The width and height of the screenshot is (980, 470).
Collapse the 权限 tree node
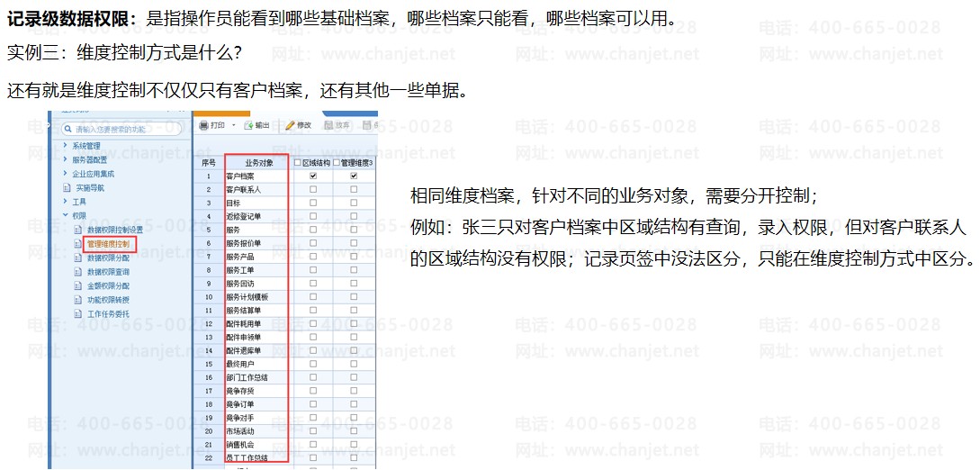click(x=66, y=216)
